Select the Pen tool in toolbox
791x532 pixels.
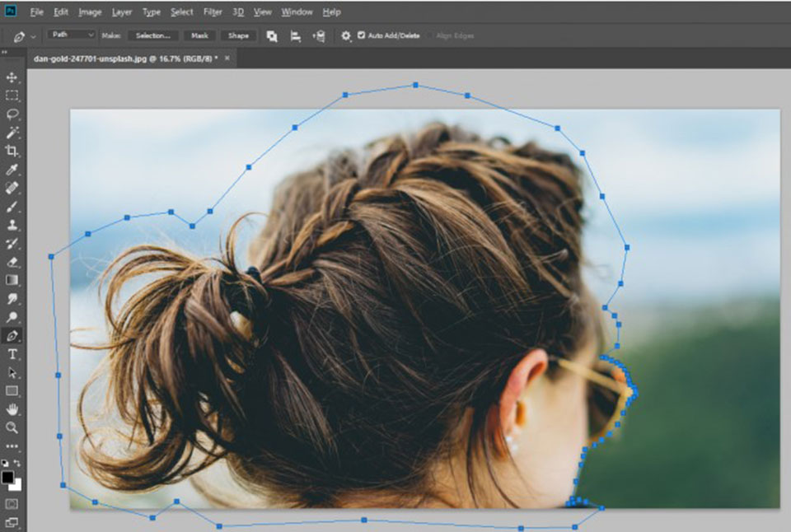(x=12, y=335)
